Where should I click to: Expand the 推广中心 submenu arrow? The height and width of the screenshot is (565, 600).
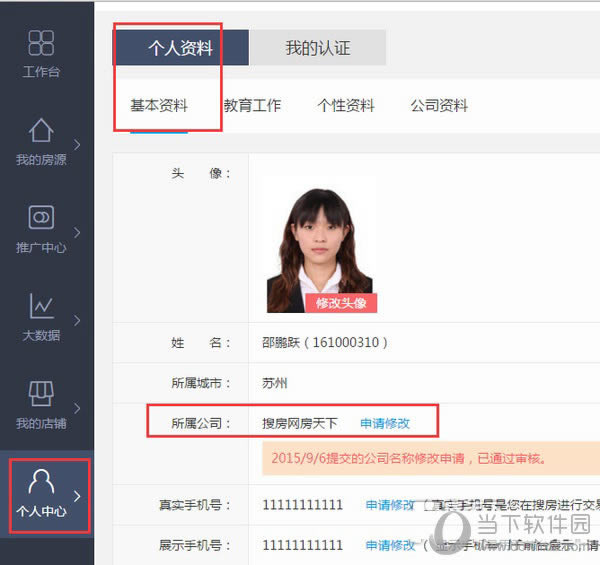pyautogui.click(x=77, y=232)
